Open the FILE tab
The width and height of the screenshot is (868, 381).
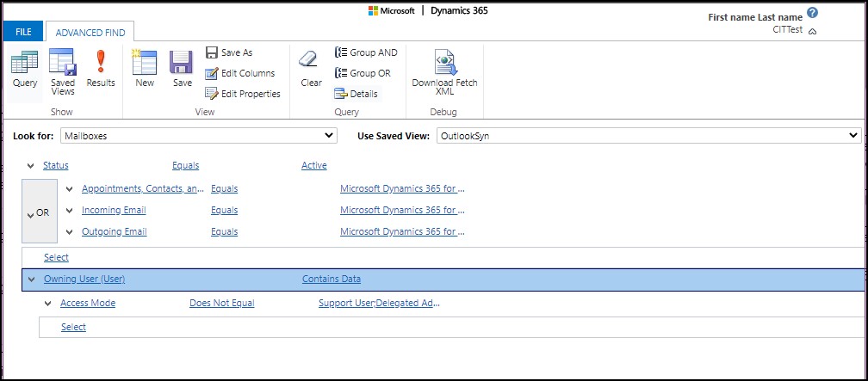23,32
